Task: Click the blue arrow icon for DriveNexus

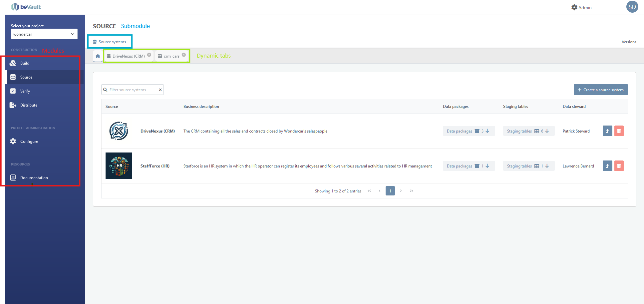Action: (607, 131)
